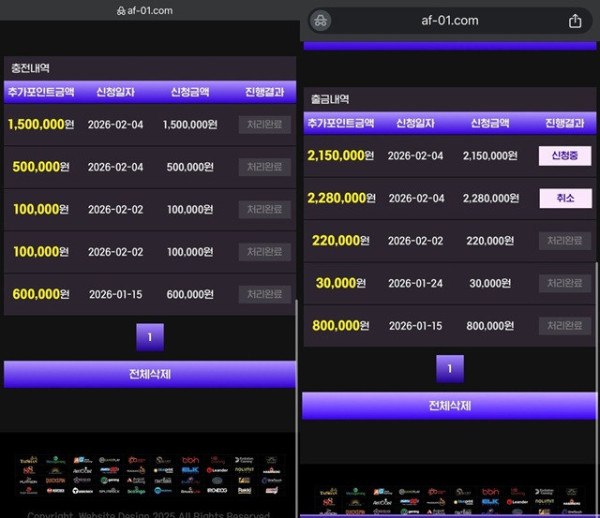Image resolution: width=600 pixels, height=518 pixels.
Task: Click the ELK provider logo in right footer
Action: click(490, 502)
